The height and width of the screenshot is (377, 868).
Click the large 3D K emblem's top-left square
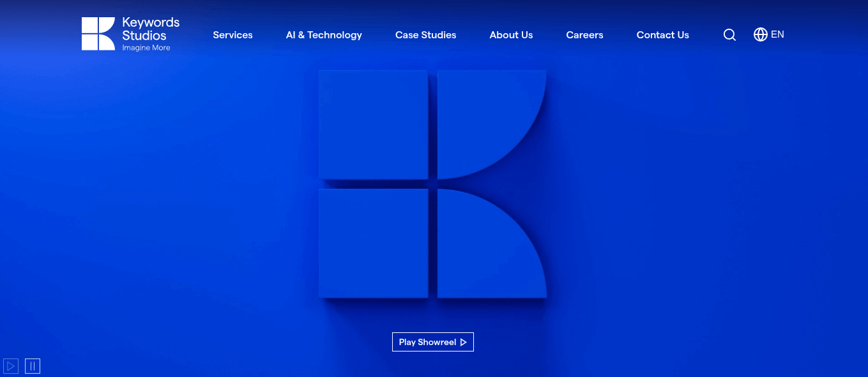coord(373,124)
